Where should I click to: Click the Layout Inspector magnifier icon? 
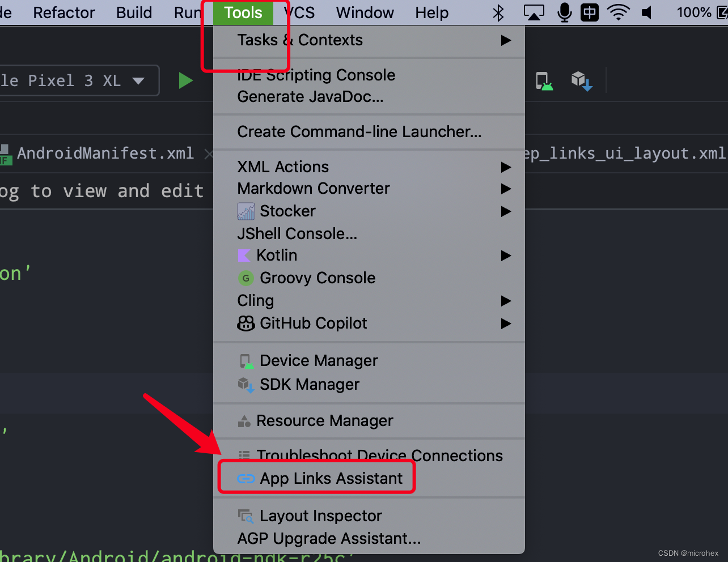[x=246, y=516]
